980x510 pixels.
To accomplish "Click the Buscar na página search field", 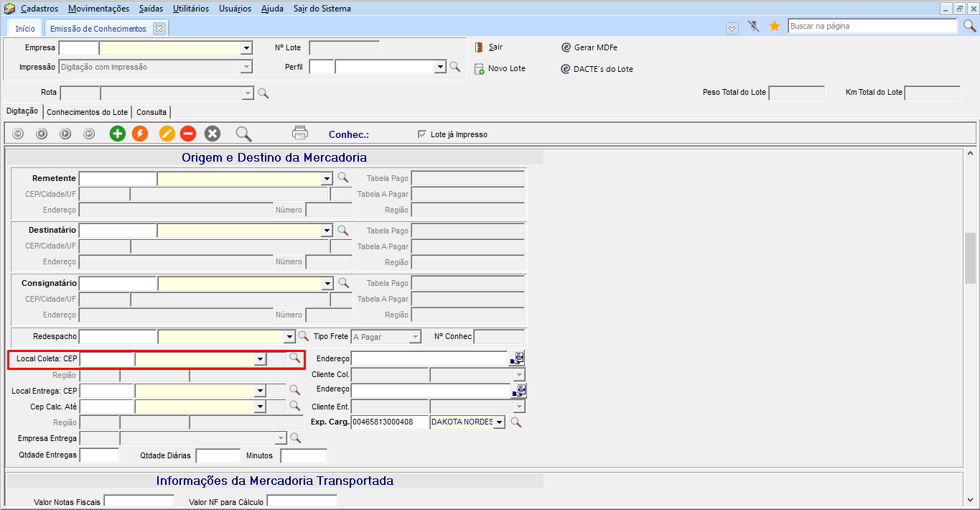I will click(x=872, y=26).
